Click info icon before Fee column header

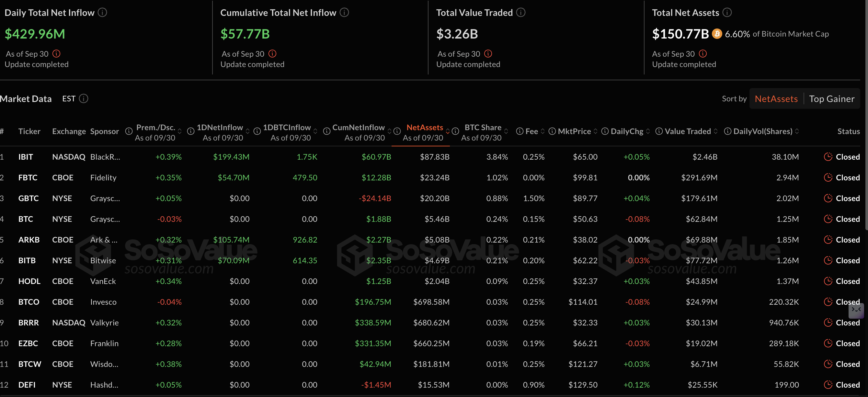pos(520,131)
